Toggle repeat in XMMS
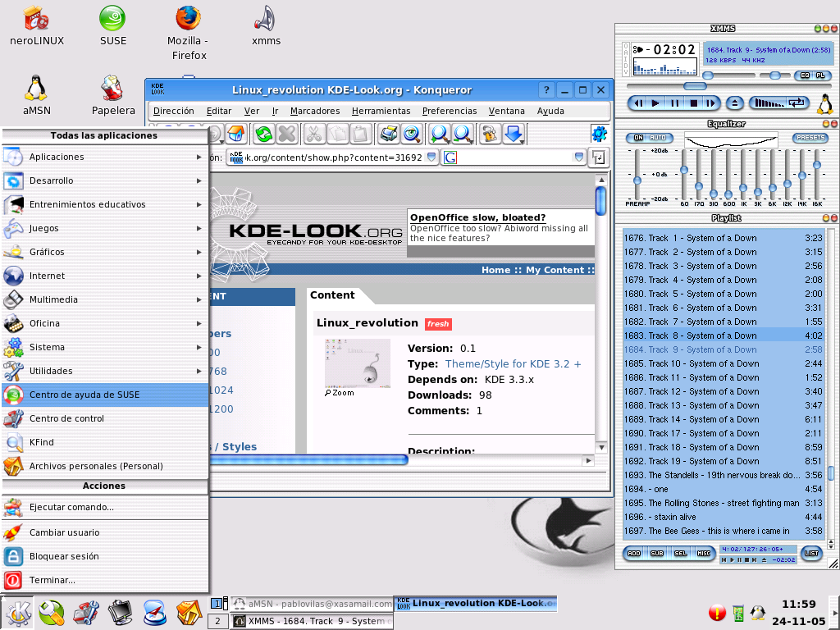This screenshot has width=840, height=630. click(797, 103)
